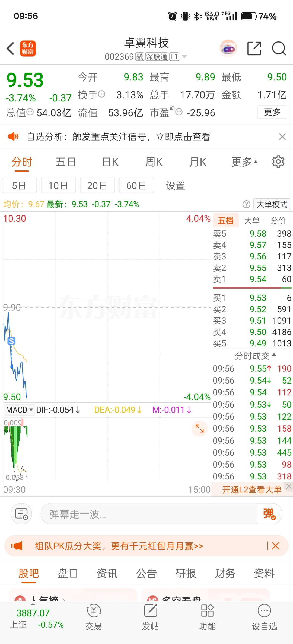Select the 60日 average toggle
The width and height of the screenshot is (293, 644).
point(136,185)
